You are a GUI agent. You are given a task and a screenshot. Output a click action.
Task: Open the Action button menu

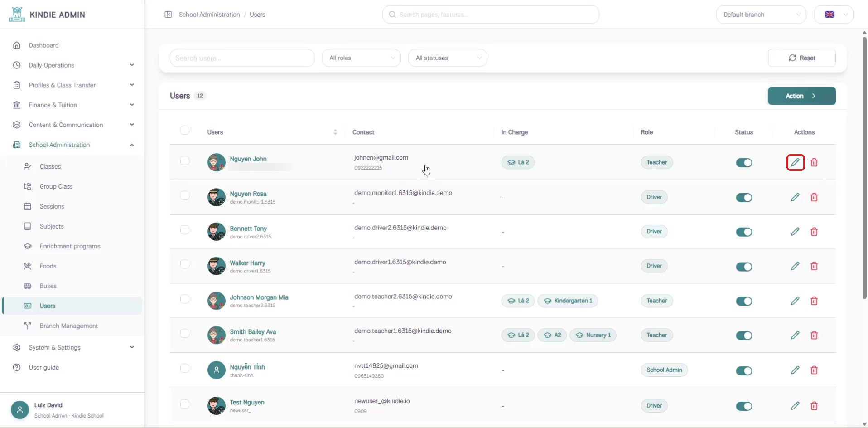(802, 96)
